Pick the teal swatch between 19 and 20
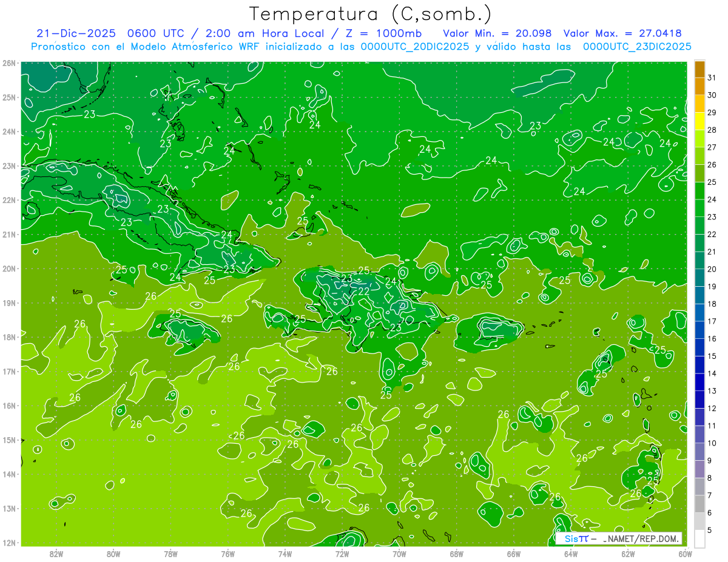 [699, 278]
